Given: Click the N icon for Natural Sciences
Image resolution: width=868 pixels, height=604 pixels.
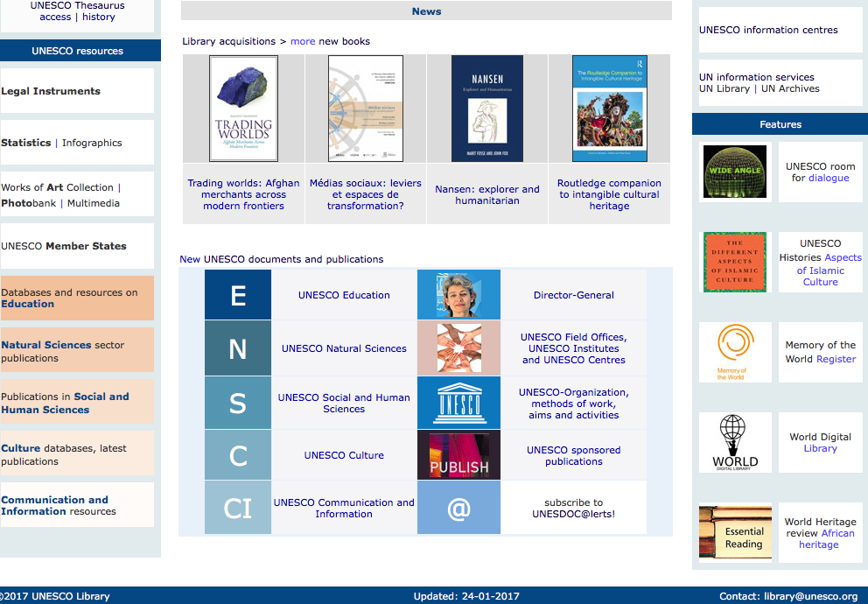Looking at the screenshot, I should (238, 348).
